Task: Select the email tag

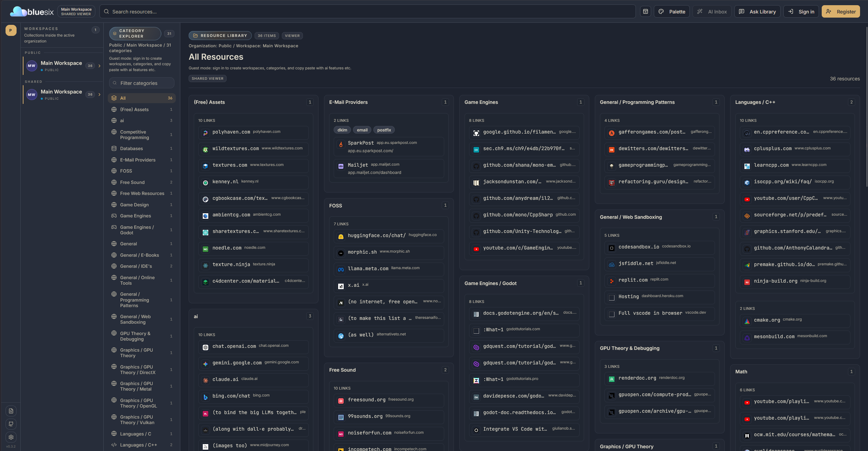Action: tap(362, 130)
